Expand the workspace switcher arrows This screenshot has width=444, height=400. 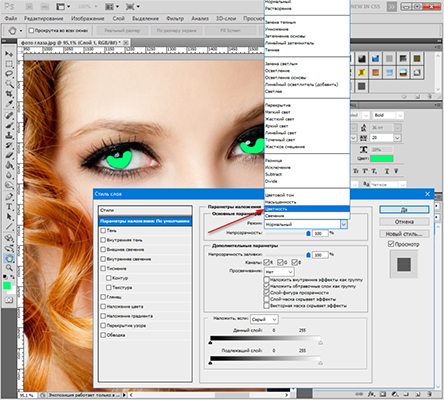(x=392, y=7)
